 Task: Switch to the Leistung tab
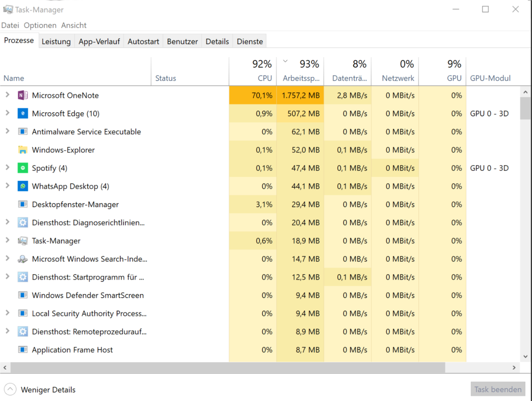pyautogui.click(x=56, y=41)
